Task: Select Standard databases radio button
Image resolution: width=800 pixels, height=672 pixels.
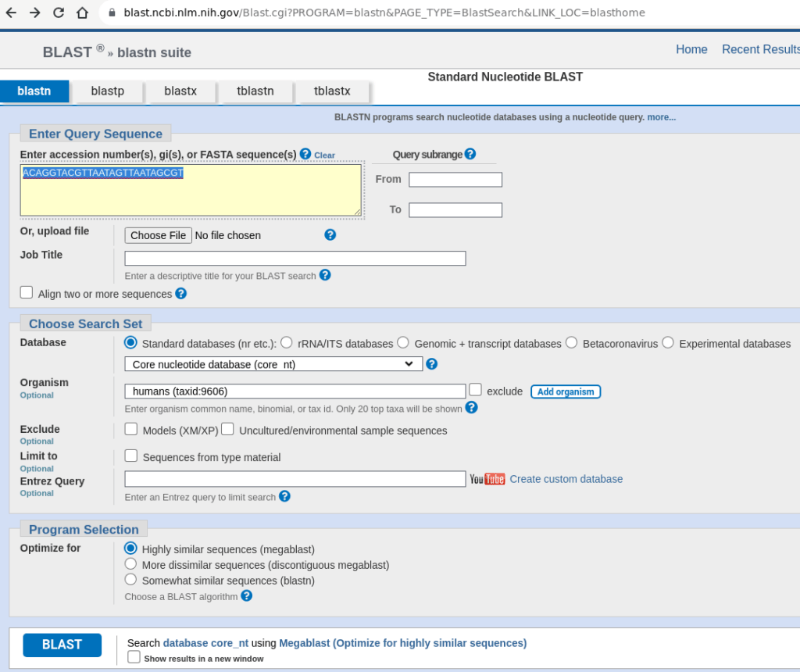Action: pyautogui.click(x=130, y=342)
